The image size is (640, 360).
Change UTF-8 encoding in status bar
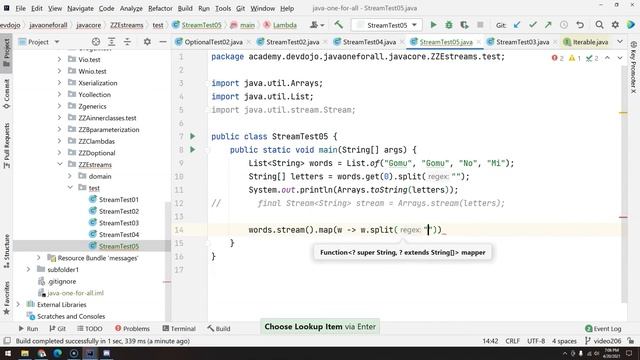pos(536,340)
